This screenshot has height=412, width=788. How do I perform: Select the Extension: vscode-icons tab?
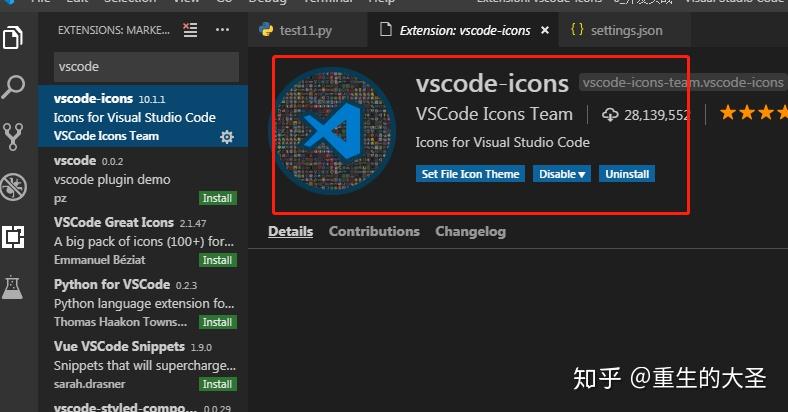tap(463, 30)
